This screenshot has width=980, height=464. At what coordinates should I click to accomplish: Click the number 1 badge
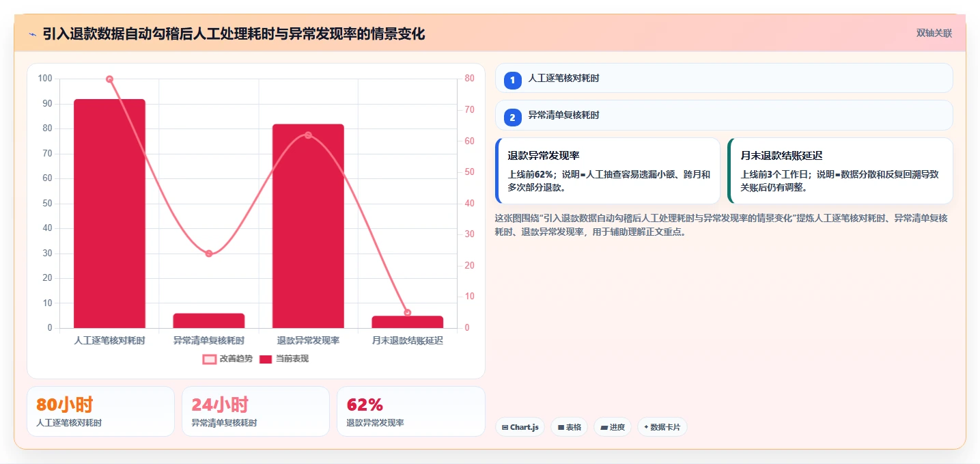(512, 81)
